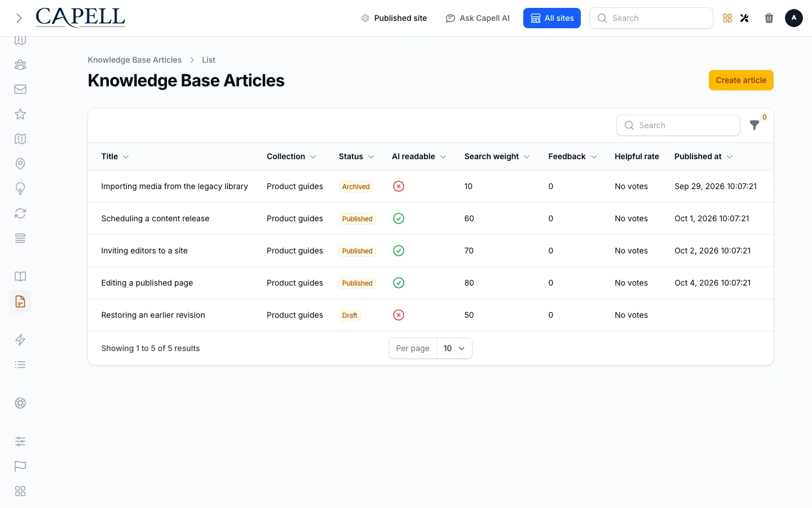Screen dimensions: 812x508
Task: Open the bulleted list sidebar icon
Action: click(x=20, y=365)
